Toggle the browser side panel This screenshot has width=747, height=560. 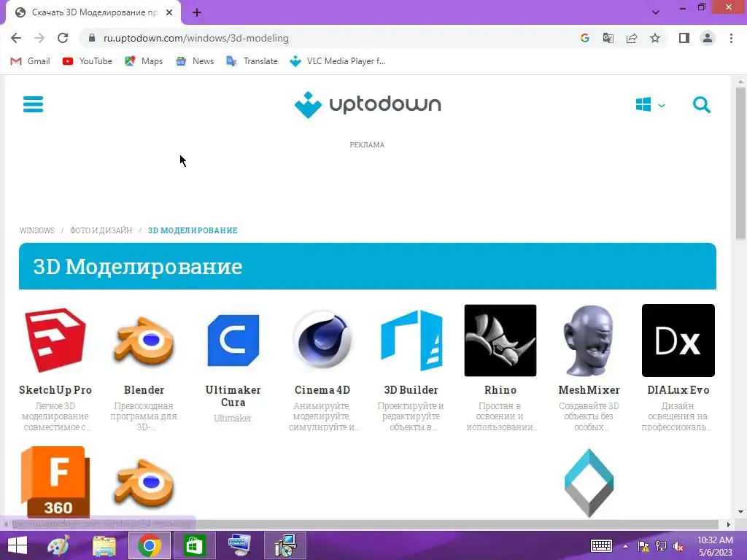click(x=684, y=38)
